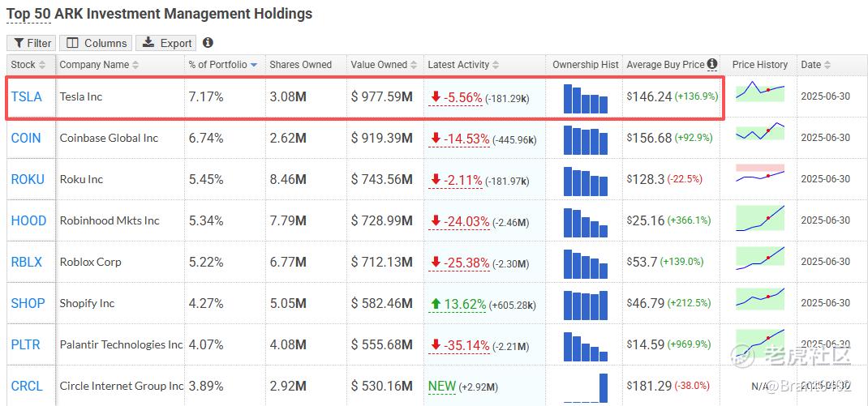Screen dimensions: 868x406
Task: Open the PLTR ticker link
Action: point(25,344)
